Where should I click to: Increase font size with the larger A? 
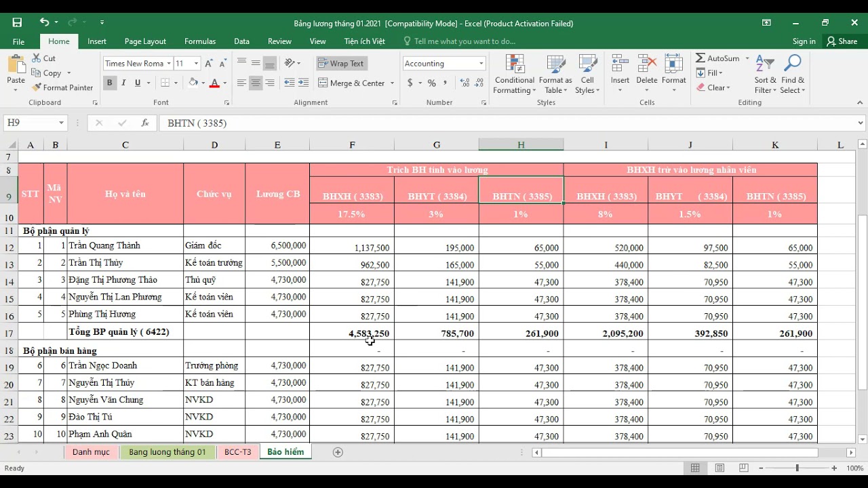click(x=210, y=64)
